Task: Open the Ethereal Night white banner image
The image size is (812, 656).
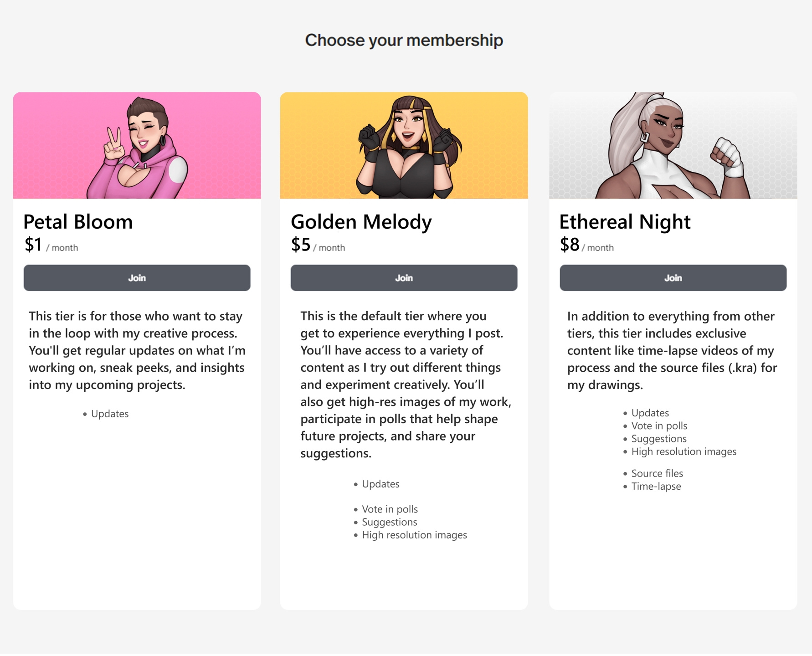Action: [673, 145]
